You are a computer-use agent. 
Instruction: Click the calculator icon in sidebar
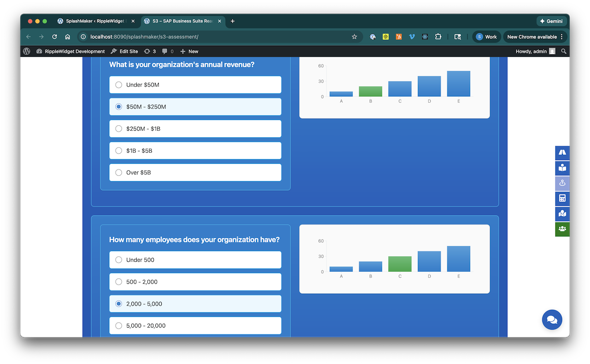tap(562, 198)
